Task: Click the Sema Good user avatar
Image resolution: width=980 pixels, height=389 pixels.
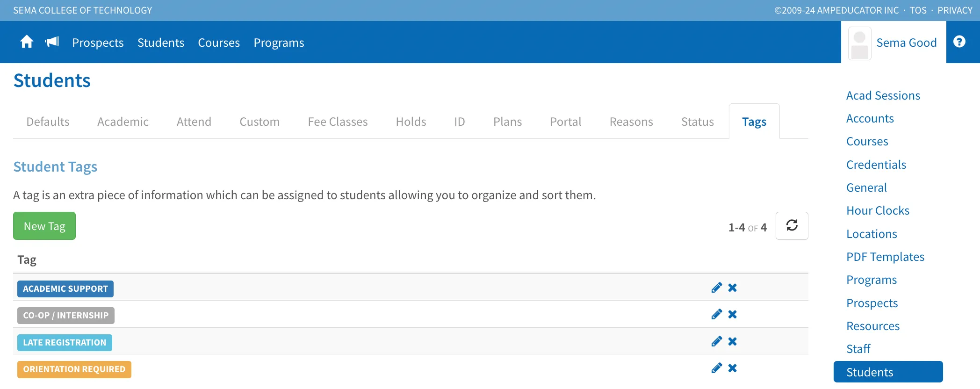Action: [859, 43]
